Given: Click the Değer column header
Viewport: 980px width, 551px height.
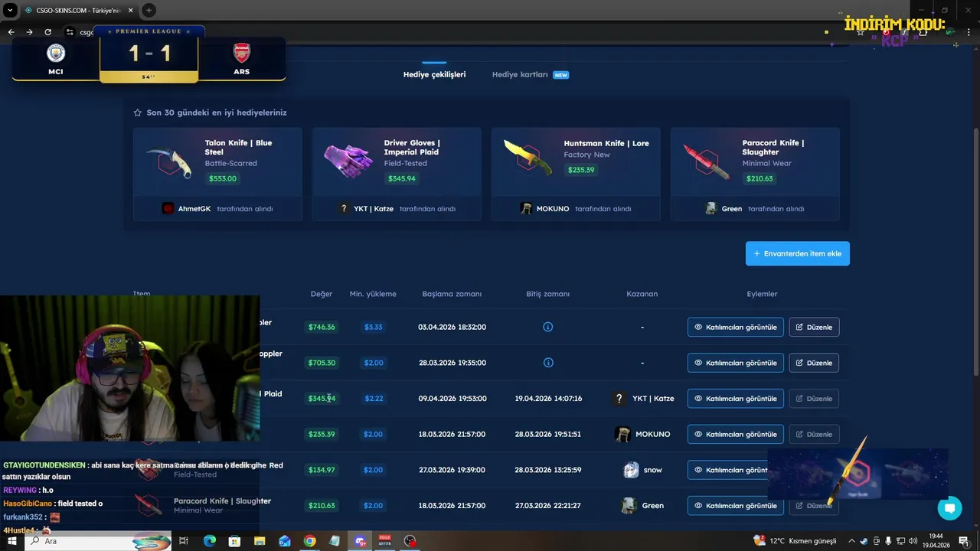Looking at the screenshot, I should coord(322,294).
